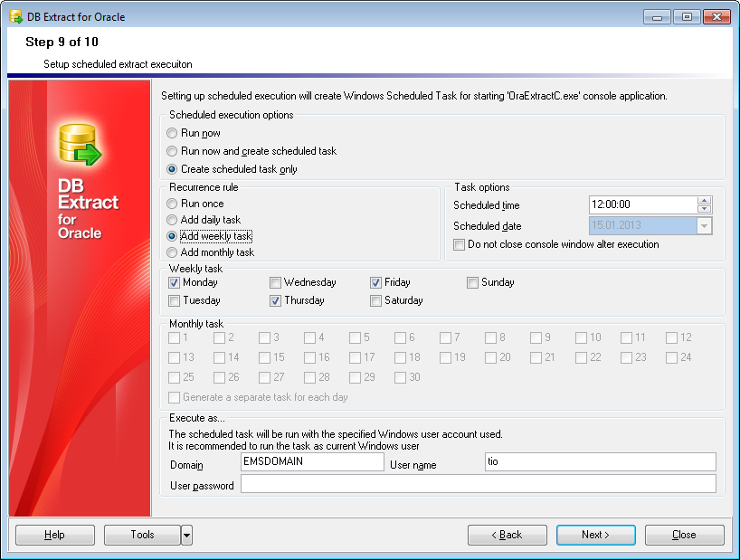Click the monthly day 30 checkbox
The image size is (740, 560).
(x=400, y=377)
